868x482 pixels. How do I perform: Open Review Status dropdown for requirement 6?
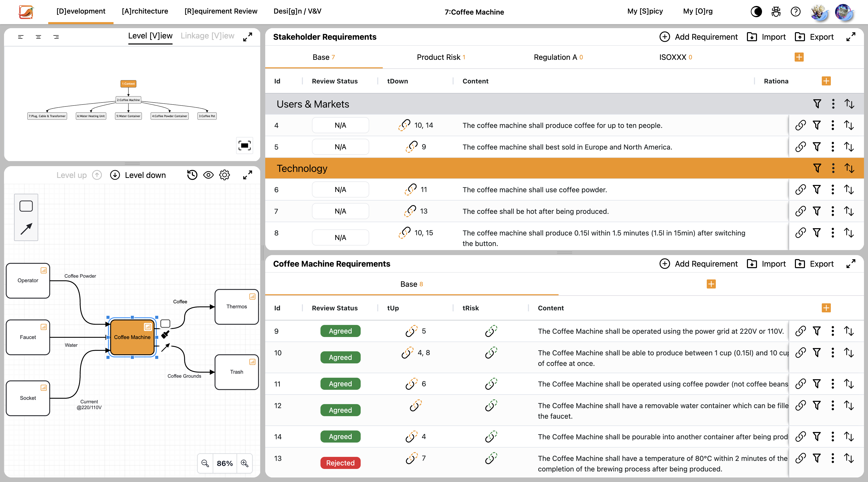[x=340, y=190]
